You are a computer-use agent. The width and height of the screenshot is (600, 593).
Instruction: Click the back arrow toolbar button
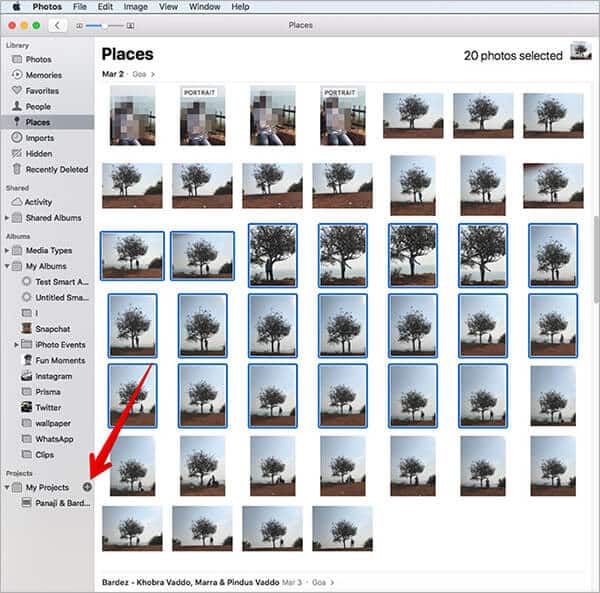click(57, 26)
